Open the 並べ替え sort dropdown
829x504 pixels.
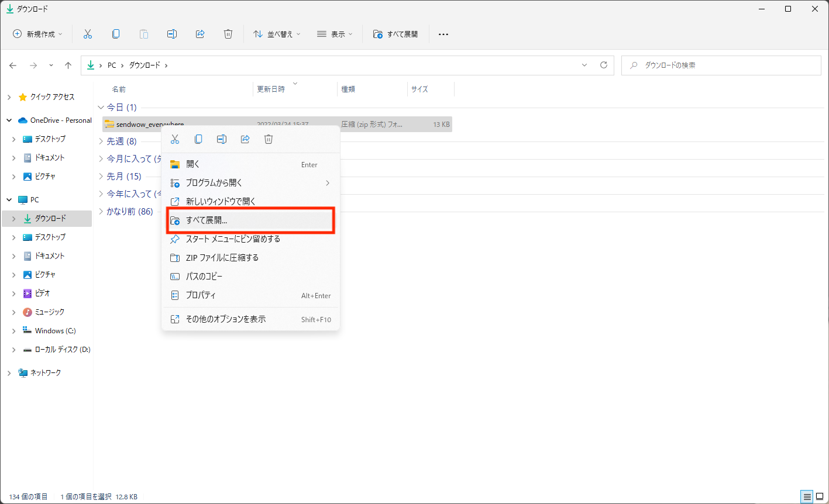coord(277,34)
